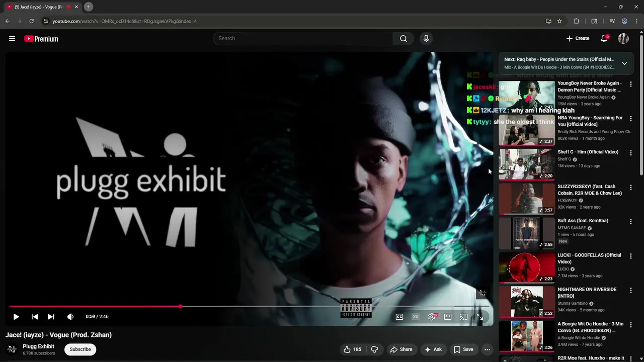Open a new browser tab
The width and height of the screenshot is (644, 362).
[x=89, y=7]
